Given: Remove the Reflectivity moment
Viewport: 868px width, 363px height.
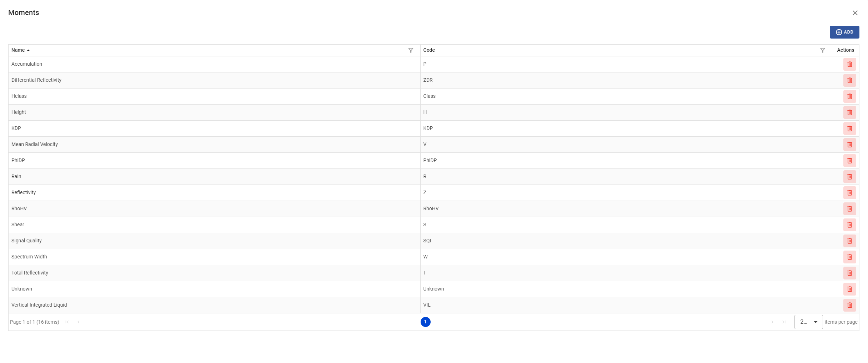Looking at the screenshot, I should (x=849, y=193).
